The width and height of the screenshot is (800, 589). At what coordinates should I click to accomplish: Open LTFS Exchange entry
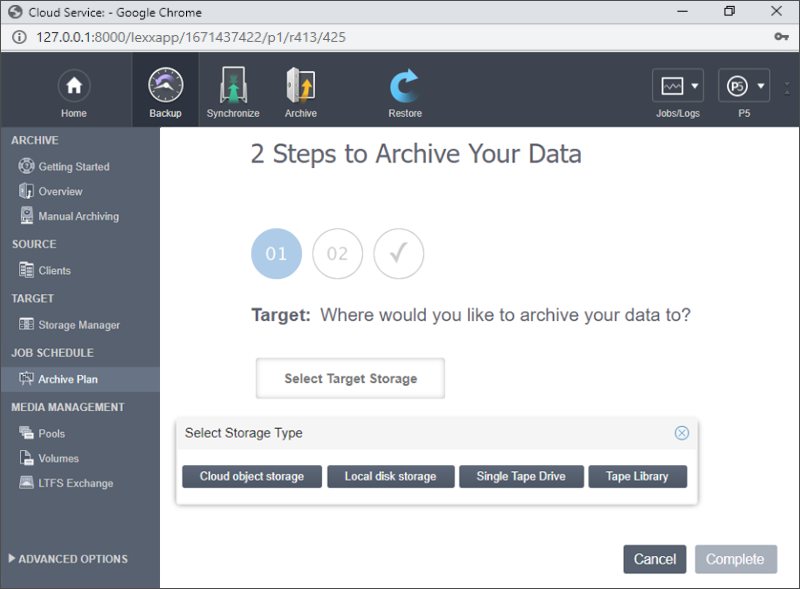click(76, 483)
